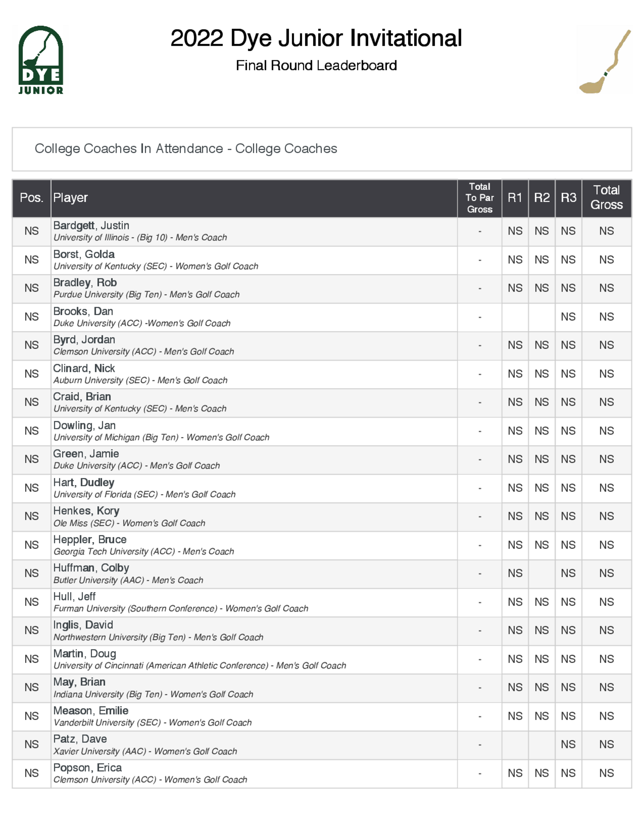The width and height of the screenshot is (644, 833).
Task: Click the R2 column header
Action: coord(541,198)
